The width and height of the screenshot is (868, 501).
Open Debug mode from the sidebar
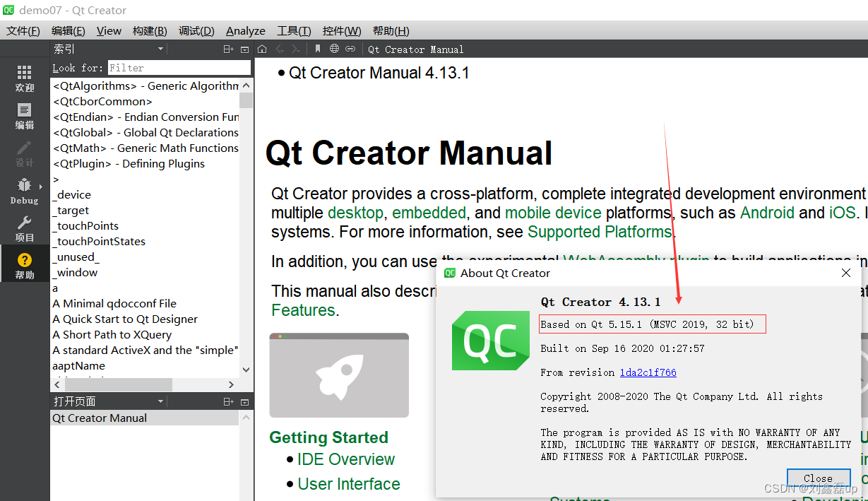(24, 190)
